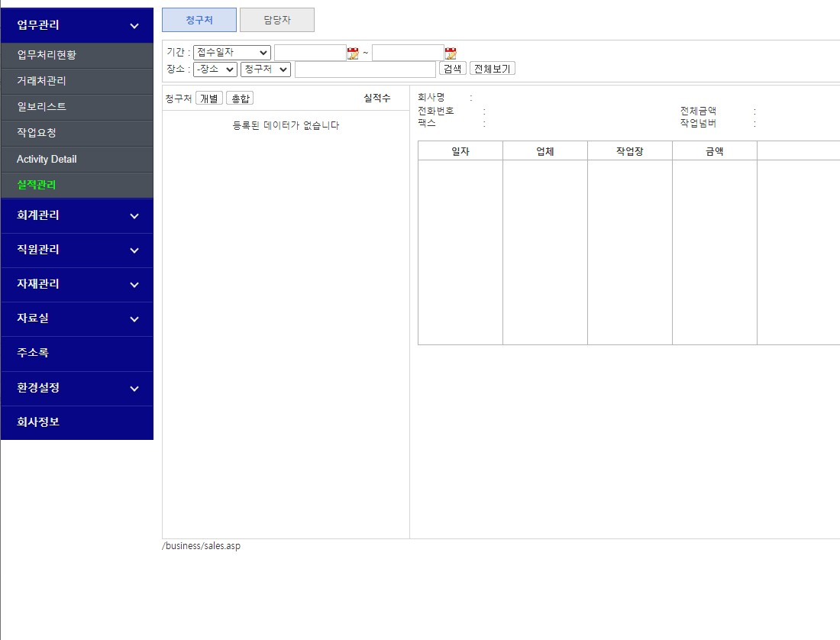This screenshot has width=840, height=640.
Task: Open the end date calendar picker
Action: (451, 53)
